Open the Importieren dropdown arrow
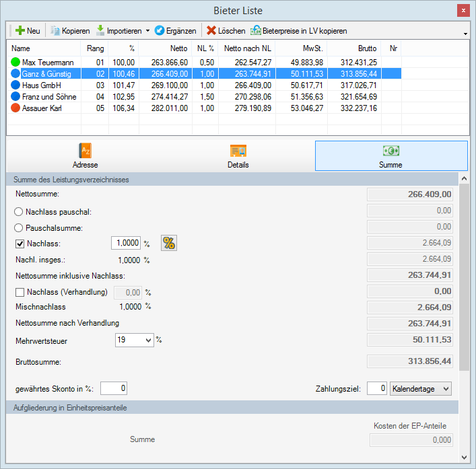 [x=147, y=31]
